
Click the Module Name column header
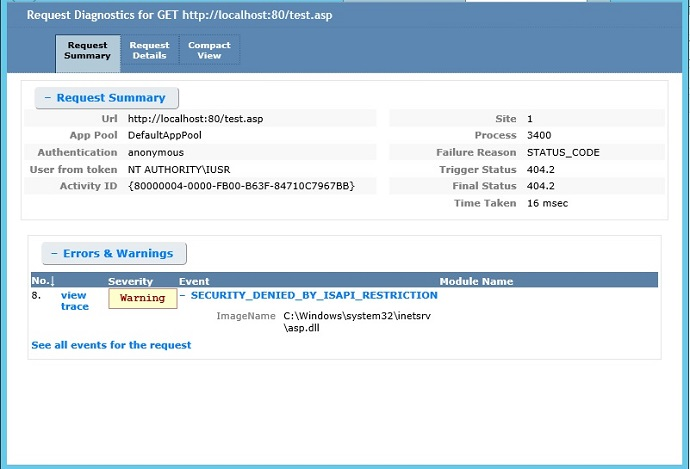(476, 281)
